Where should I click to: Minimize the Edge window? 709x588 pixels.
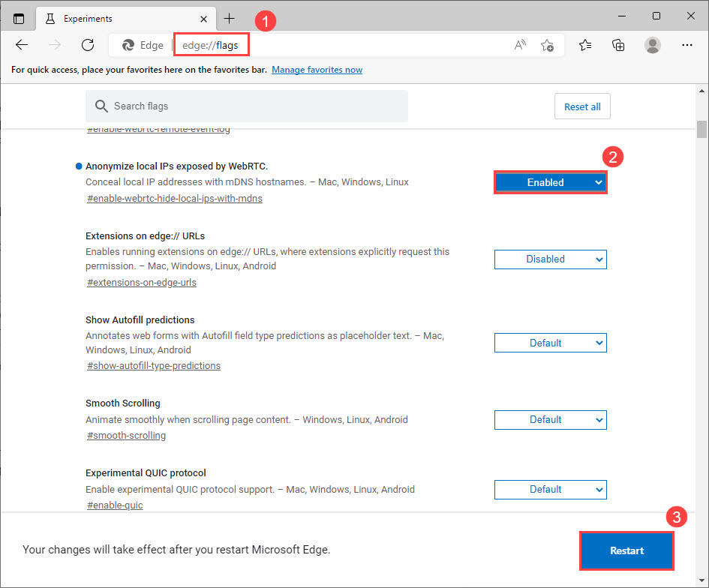[622, 16]
